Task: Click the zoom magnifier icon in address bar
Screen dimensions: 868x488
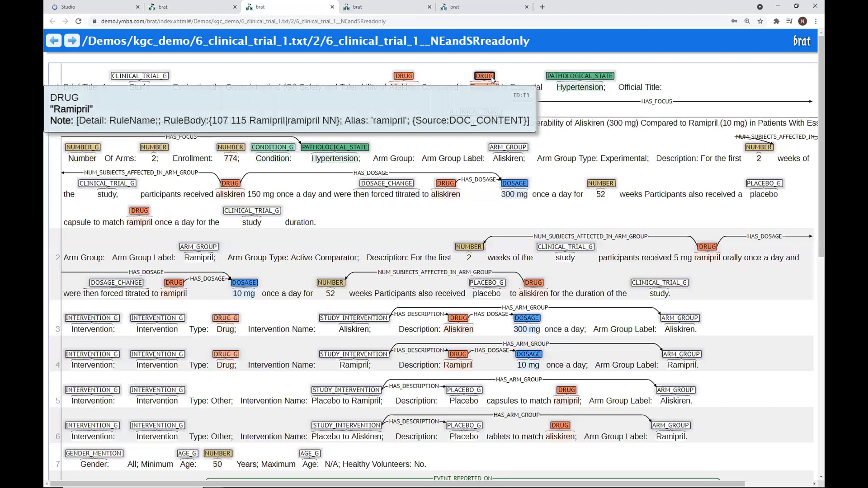Action: point(747,21)
